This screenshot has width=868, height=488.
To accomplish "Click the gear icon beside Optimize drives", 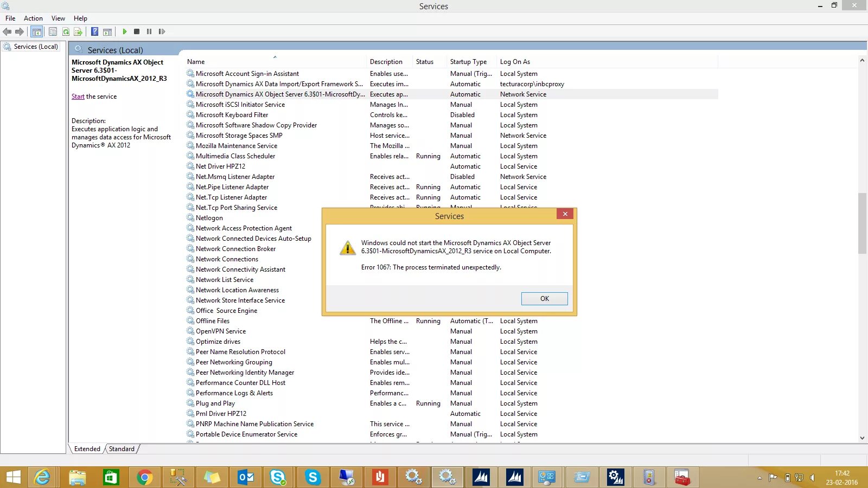I will tap(190, 341).
